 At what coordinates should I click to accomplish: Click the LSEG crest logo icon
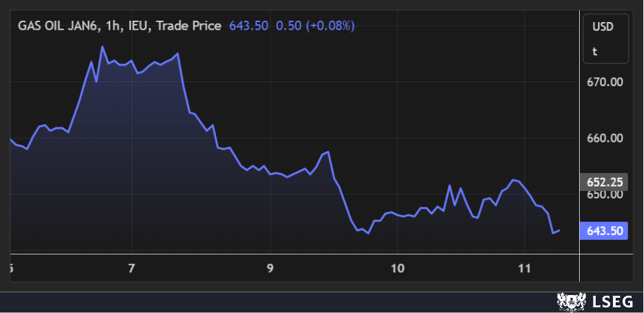(x=572, y=301)
